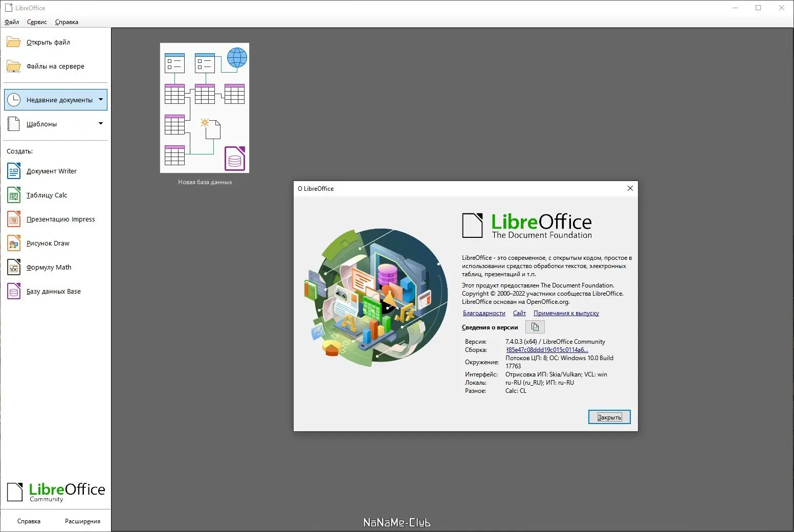
Task: Open the Сайт link
Action: click(x=519, y=313)
